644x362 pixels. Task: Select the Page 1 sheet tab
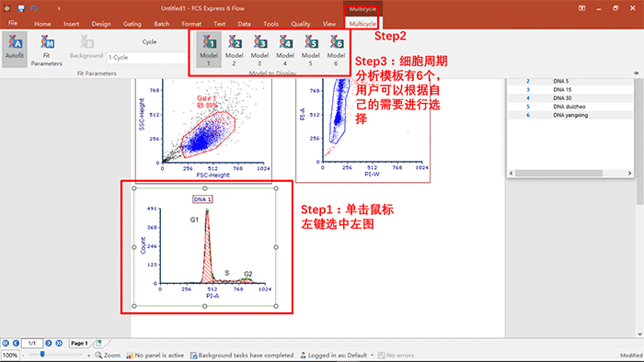click(79, 343)
